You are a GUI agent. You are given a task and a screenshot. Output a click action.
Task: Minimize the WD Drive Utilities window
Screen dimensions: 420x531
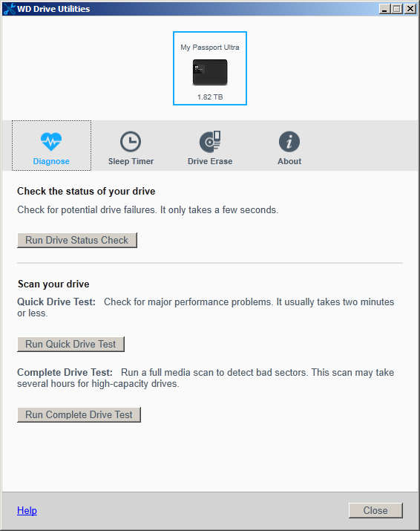[384, 9]
